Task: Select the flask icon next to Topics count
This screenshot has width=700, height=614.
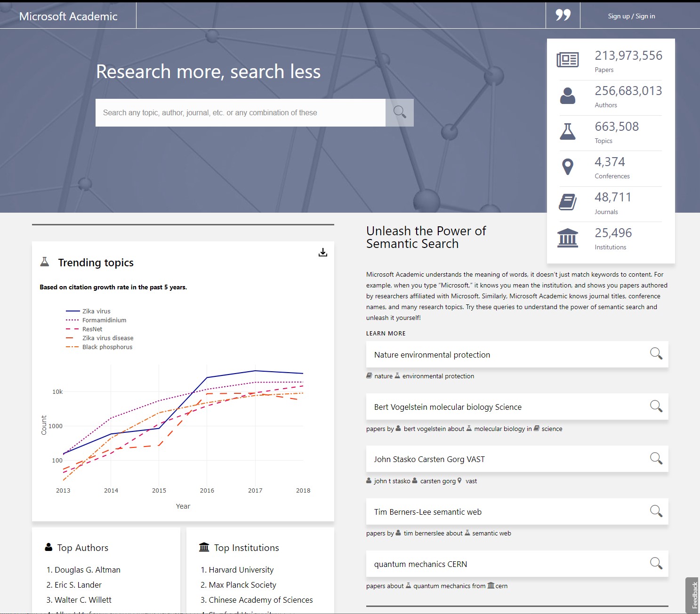Action: pyautogui.click(x=569, y=132)
